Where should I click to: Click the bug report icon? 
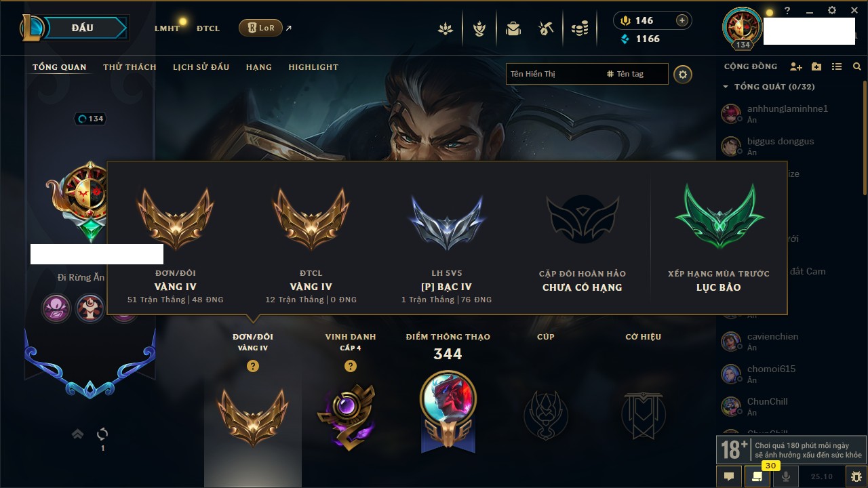pos(856,476)
